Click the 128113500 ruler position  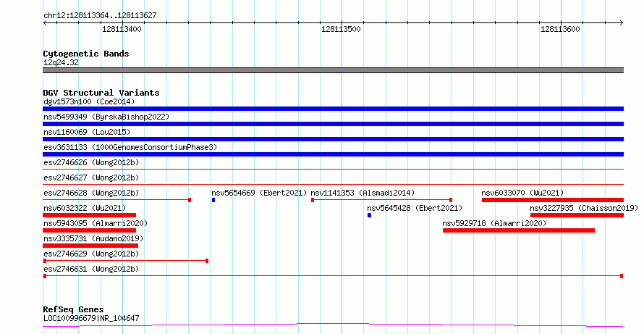point(341,29)
